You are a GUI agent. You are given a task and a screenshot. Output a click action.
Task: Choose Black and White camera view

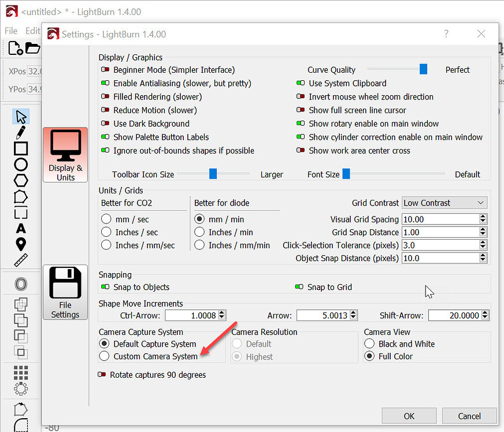pyautogui.click(x=369, y=344)
